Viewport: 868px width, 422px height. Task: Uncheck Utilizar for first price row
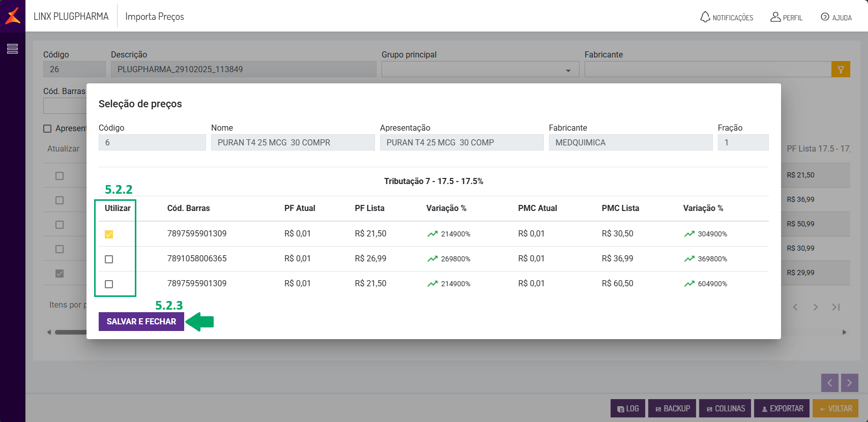(x=109, y=234)
